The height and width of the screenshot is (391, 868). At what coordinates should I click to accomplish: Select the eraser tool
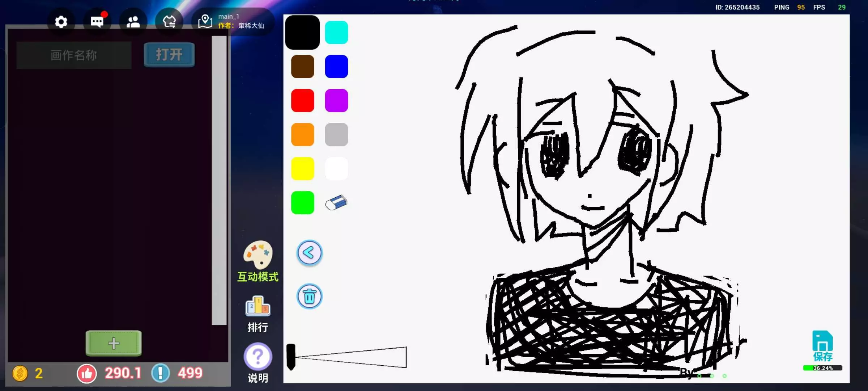[336, 203]
